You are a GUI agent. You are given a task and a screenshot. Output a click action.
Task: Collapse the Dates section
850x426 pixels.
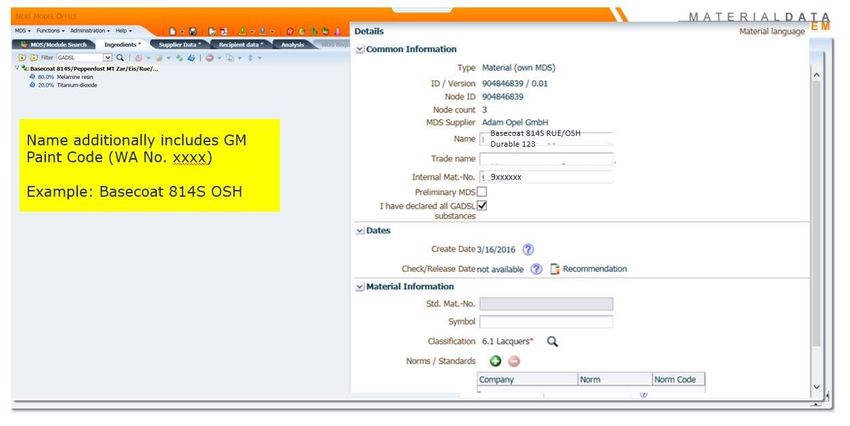click(359, 231)
